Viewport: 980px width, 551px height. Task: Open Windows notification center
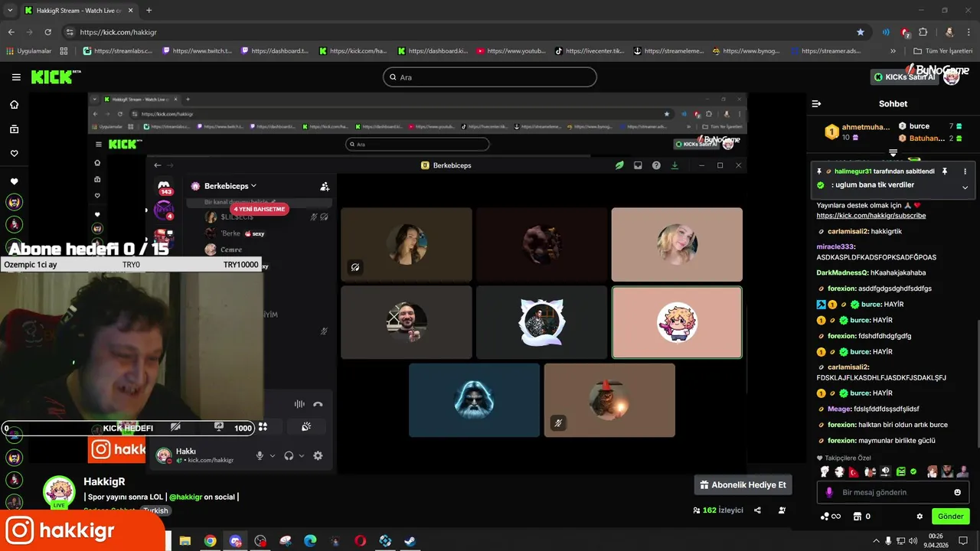[x=963, y=541]
